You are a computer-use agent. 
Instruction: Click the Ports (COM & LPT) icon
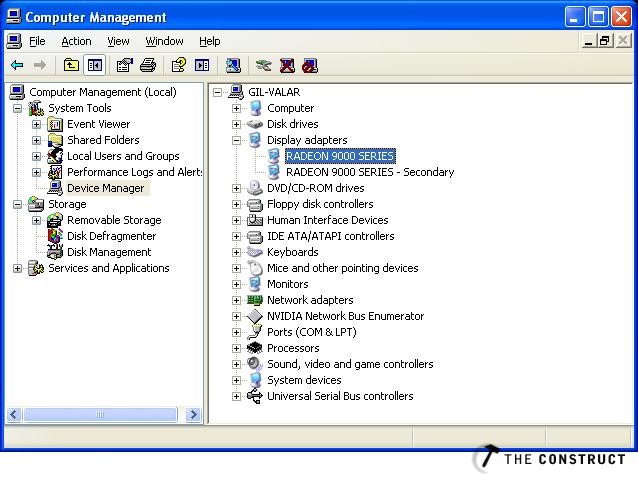tap(255, 332)
